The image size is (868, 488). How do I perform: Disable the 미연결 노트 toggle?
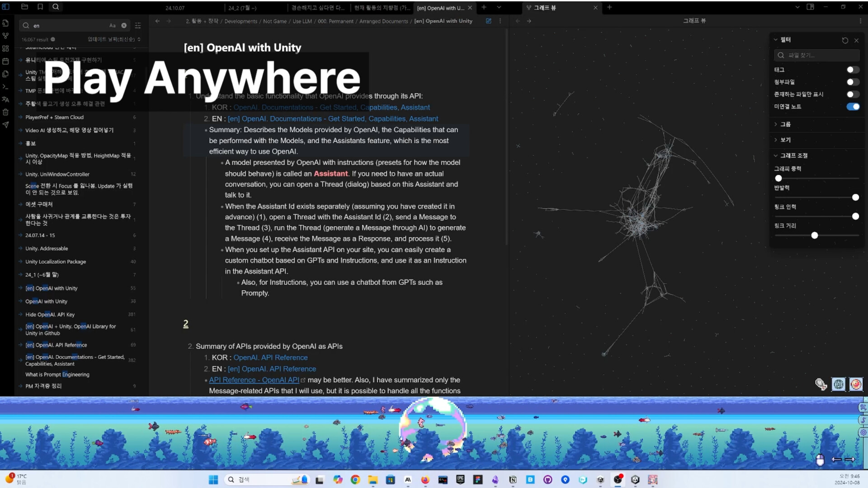tap(853, 107)
